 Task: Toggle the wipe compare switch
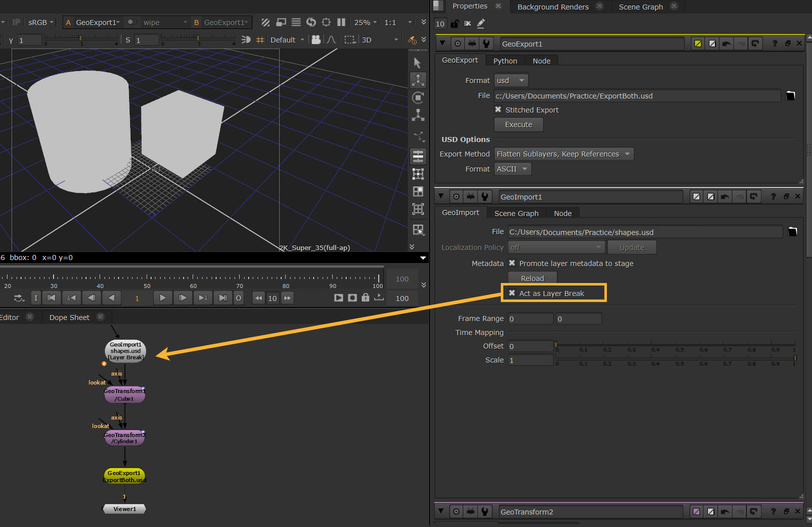(x=132, y=22)
